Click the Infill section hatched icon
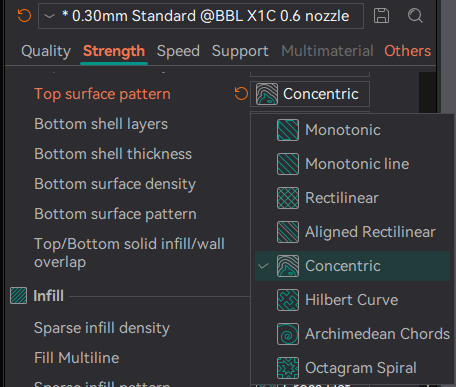The height and width of the screenshot is (387, 456). (x=18, y=296)
